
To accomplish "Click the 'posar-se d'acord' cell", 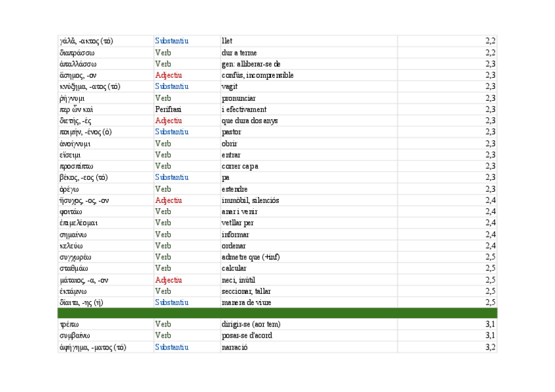I will point(247,336).
